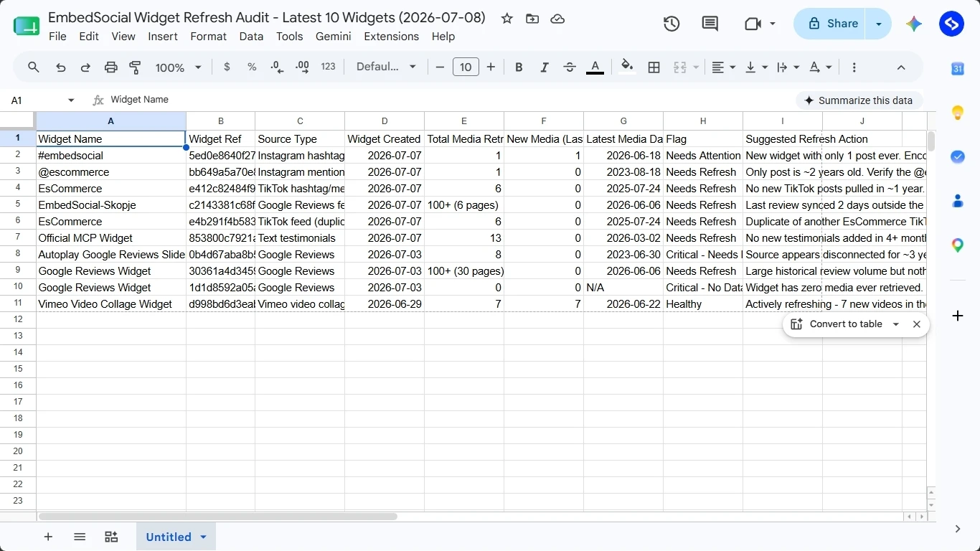Click the Google Sheets home logo
Viewport: 980px width, 551px height.
[27, 27]
